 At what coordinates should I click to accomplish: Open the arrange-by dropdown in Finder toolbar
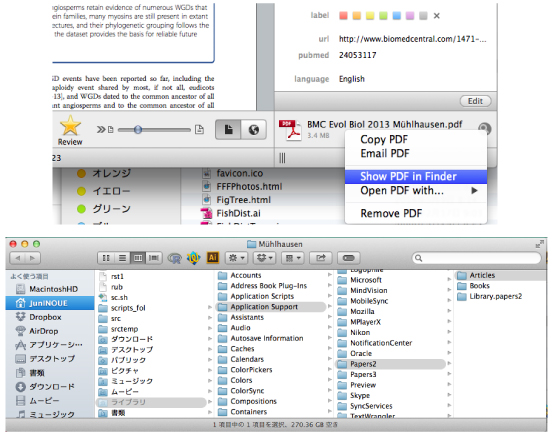click(293, 258)
